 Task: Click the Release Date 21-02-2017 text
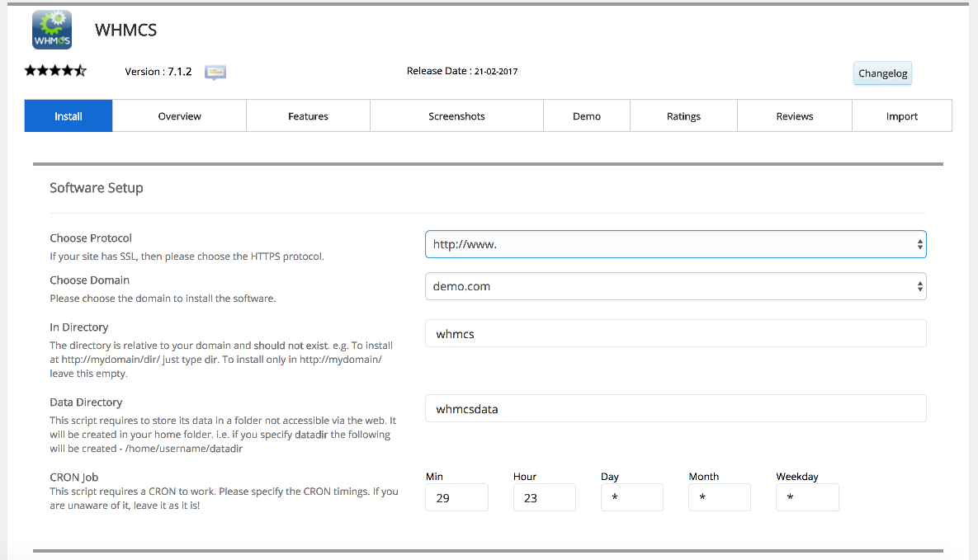tap(462, 71)
